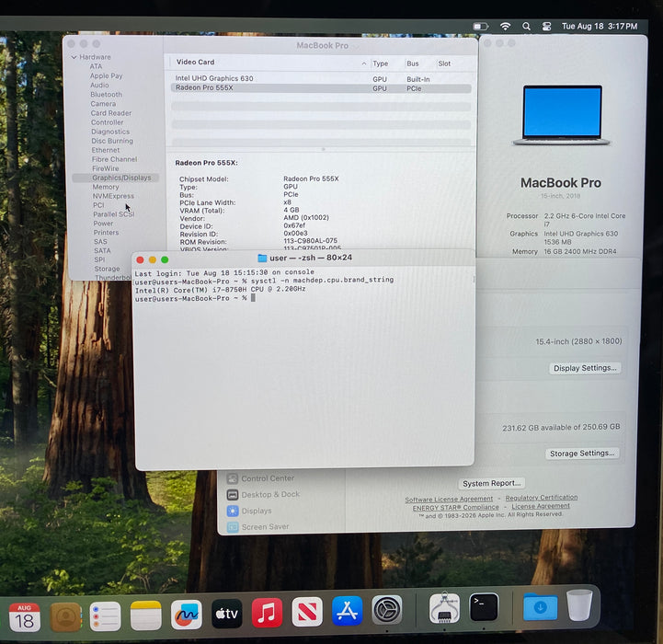This screenshot has height=644, width=663.
Task: Click Displays sidebar icon in Settings
Action: [233, 511]
